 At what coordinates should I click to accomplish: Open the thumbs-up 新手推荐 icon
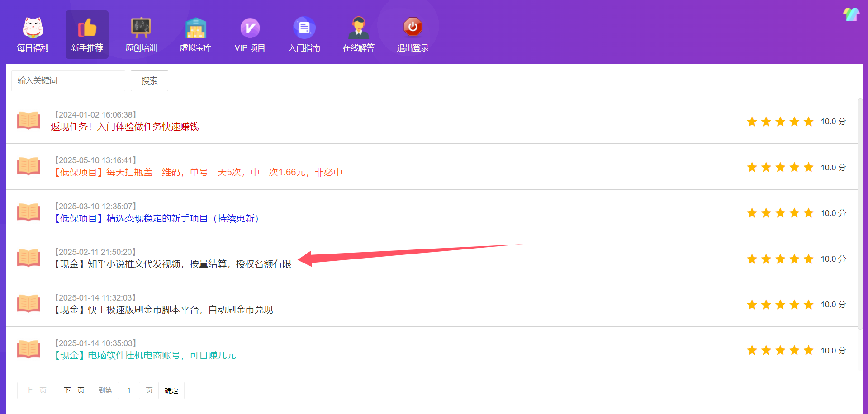click(x=87, y=28)
